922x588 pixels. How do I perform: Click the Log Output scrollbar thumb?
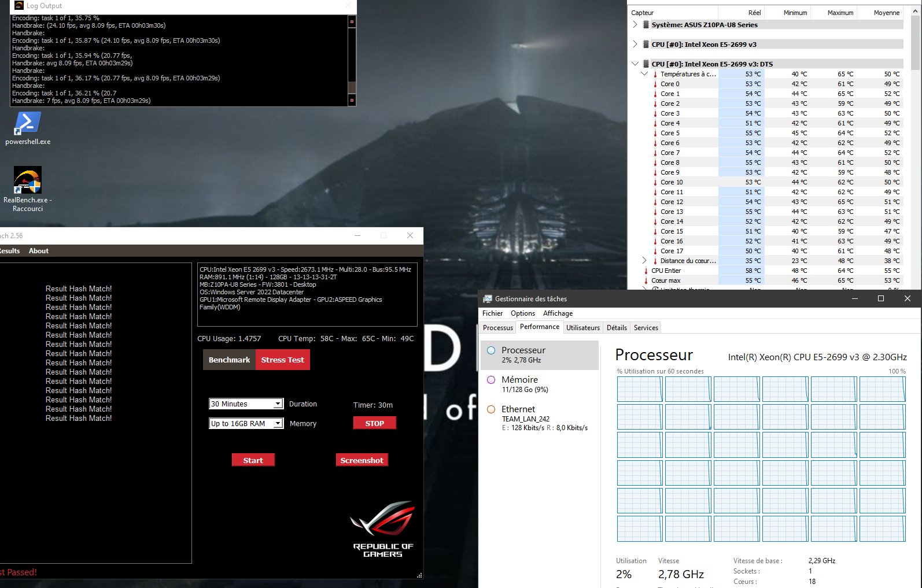(x=352, y=87)
